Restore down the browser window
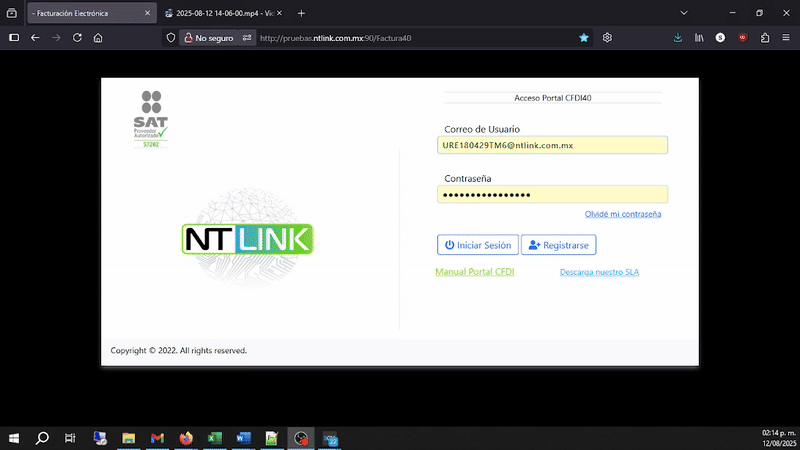 point(759,13)
